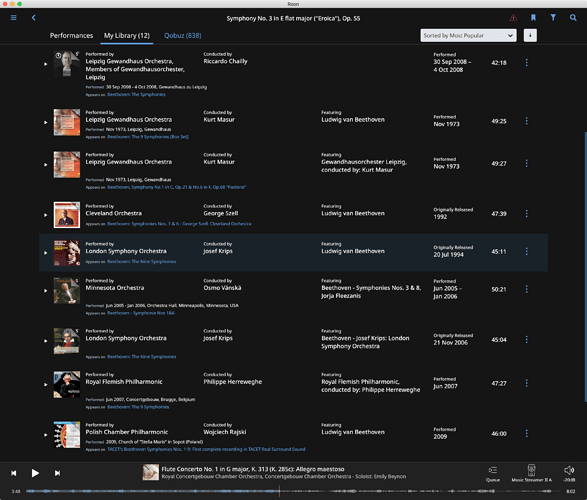587x500 pixels.
Task: Play the Josef Krips 45:04 performance
Action: (x=46, y=341)
